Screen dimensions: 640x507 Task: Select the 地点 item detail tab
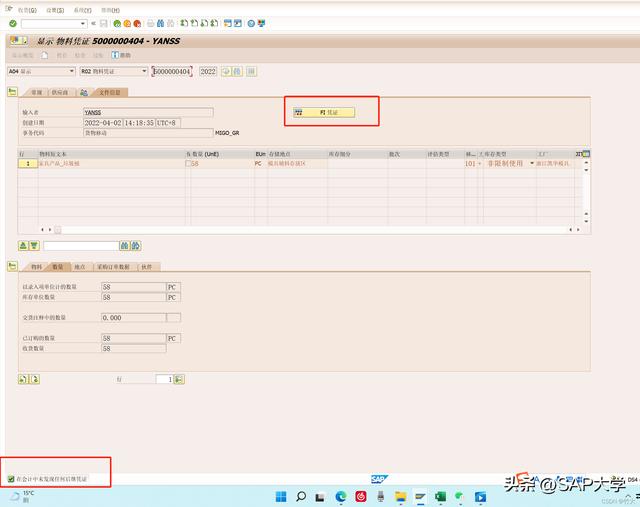[79, 267]
